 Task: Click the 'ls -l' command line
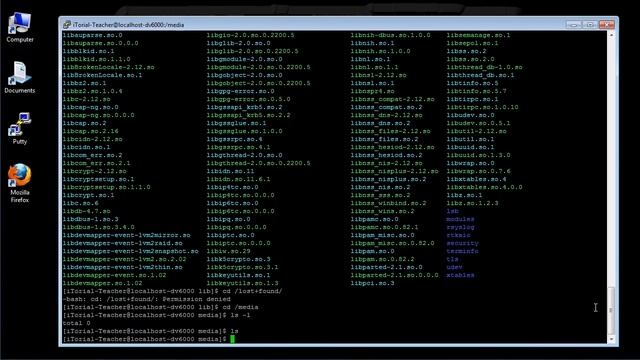point(156,315)
